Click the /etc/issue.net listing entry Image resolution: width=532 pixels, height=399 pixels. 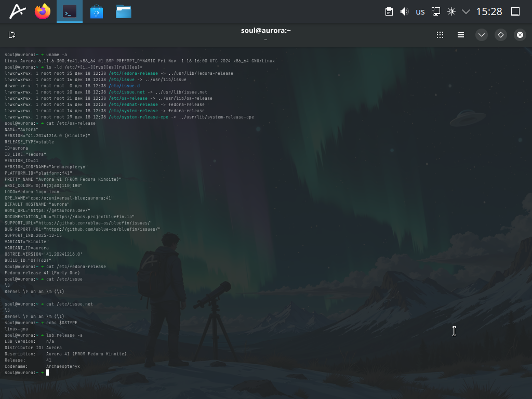pyautogui.click(x=127, y=92)
